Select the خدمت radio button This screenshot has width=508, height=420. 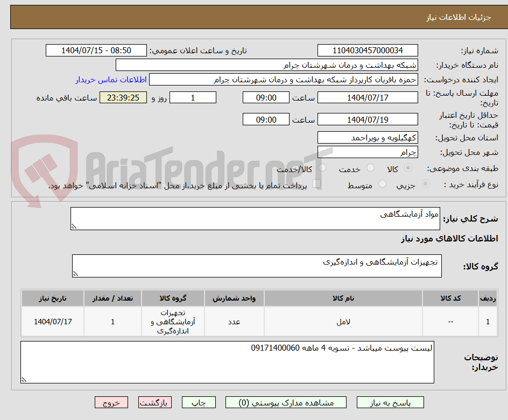[370, 168]
